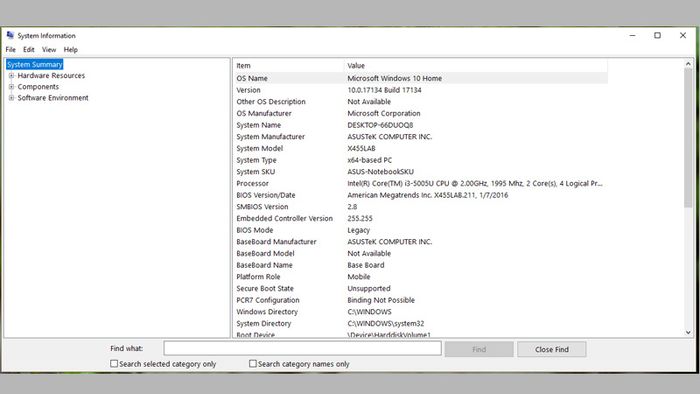This screenshot has width=700, height=394.
Task: Select the OS Manufacturer row
Action: (x=421, y=113)
